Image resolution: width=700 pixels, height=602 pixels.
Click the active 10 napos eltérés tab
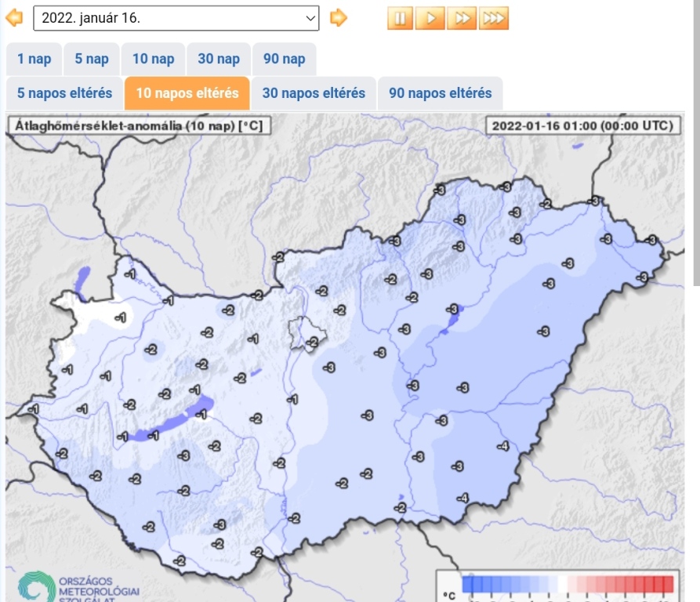click(187, 93)
